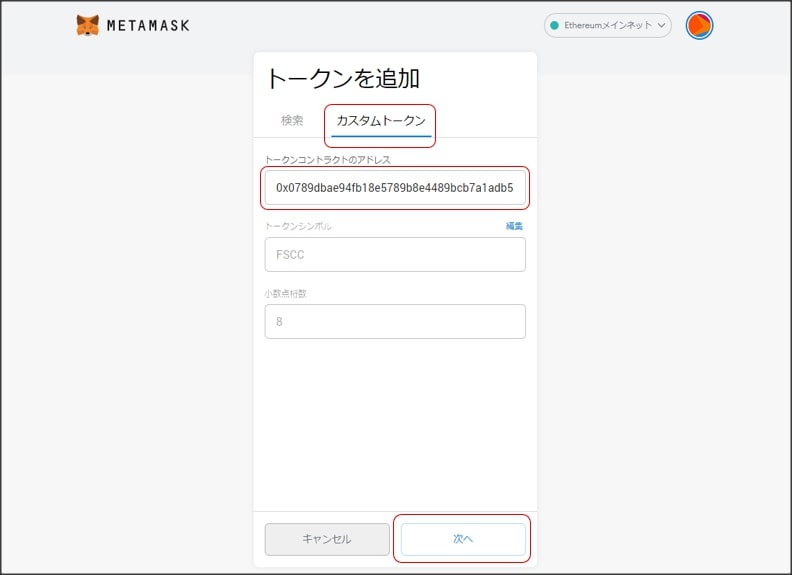Click blank area below the decimals field

point(395,420)
